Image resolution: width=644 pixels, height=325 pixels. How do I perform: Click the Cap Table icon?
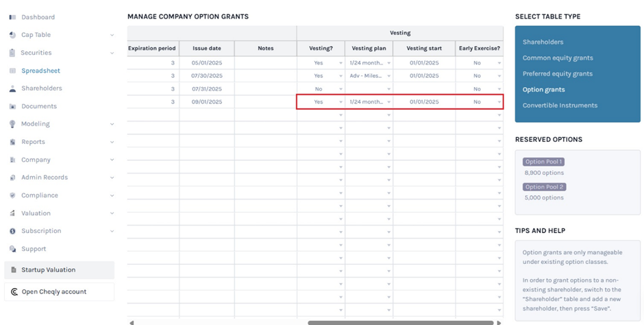[12, 35]
